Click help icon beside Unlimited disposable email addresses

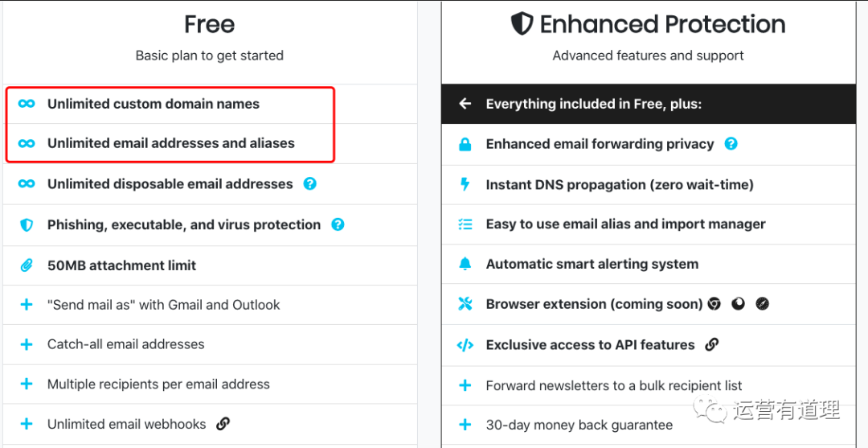tap(310, 184)
